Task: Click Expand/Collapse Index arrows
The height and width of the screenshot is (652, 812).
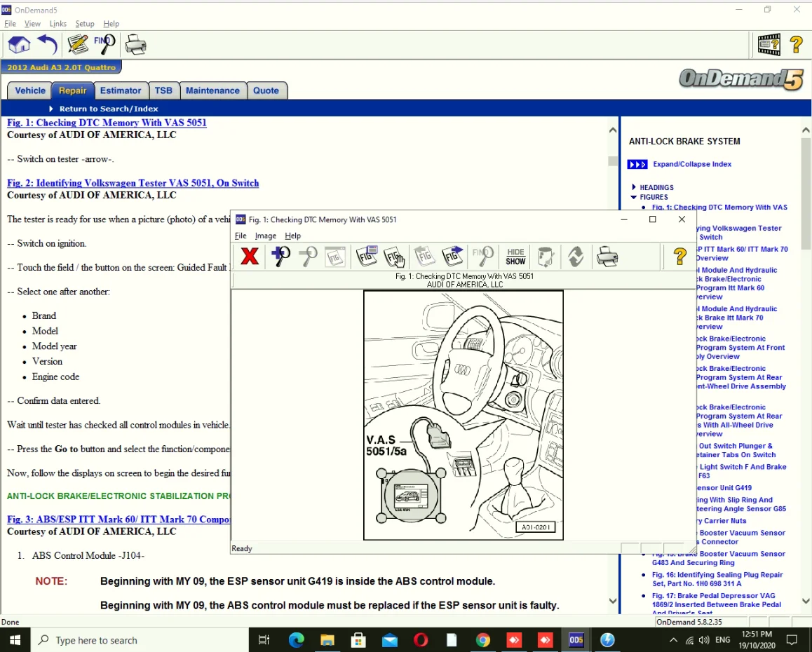Action: [x=637, y=165]
